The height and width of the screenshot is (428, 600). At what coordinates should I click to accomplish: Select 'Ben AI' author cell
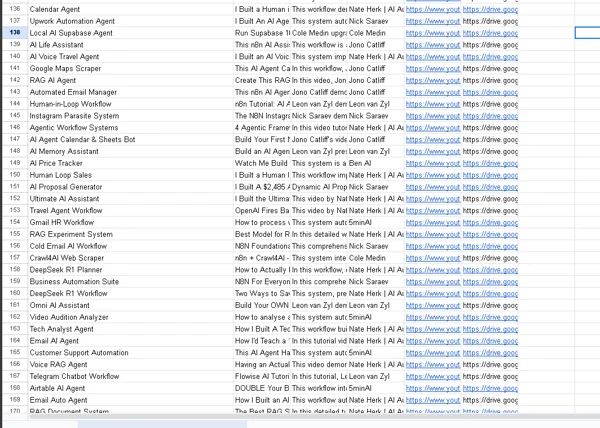(x=376, y=163)
